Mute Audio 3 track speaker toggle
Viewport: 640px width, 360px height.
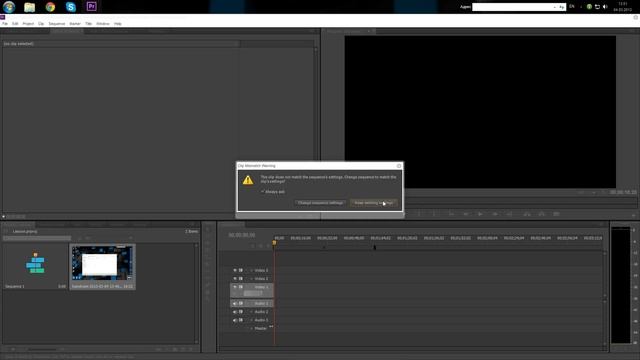pos(235,320)
